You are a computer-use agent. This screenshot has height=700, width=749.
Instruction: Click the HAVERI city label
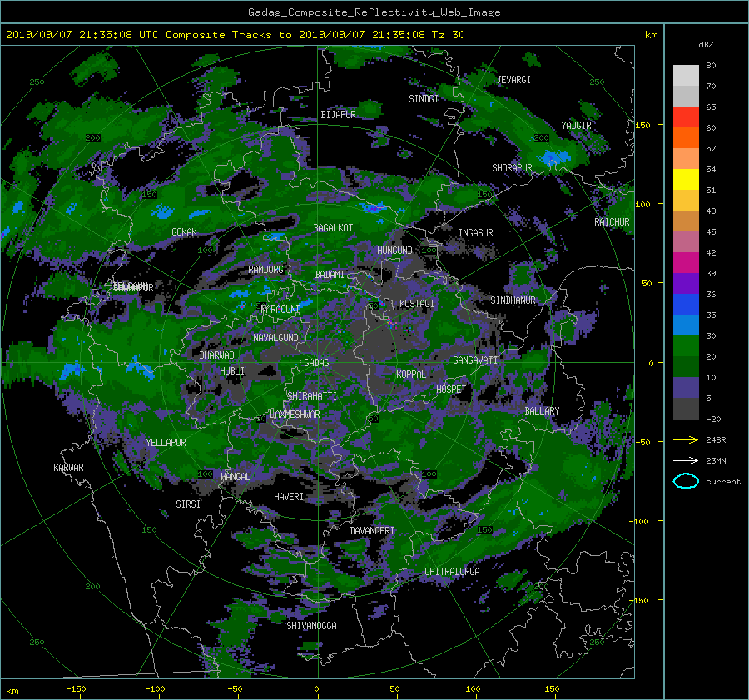[x=289, y=497]
